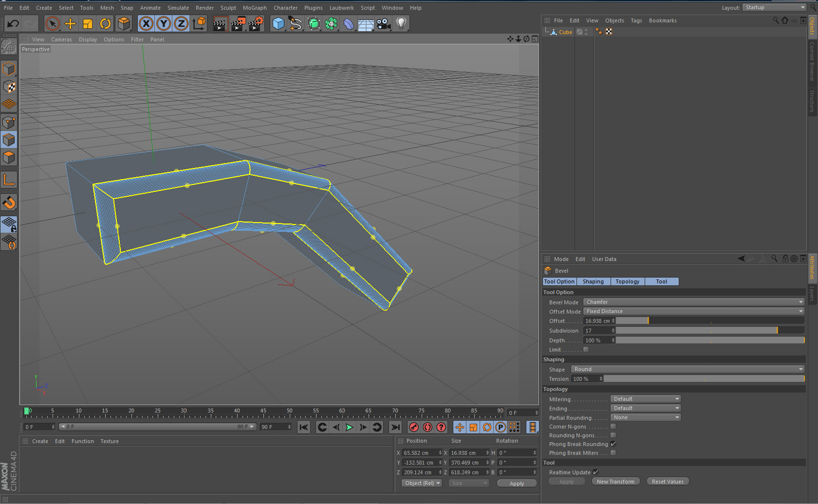Viewport: 818px width, 504px height.
Task: Open the Object (Rel) coordinate dropdown
Action: tap(422, 483)
